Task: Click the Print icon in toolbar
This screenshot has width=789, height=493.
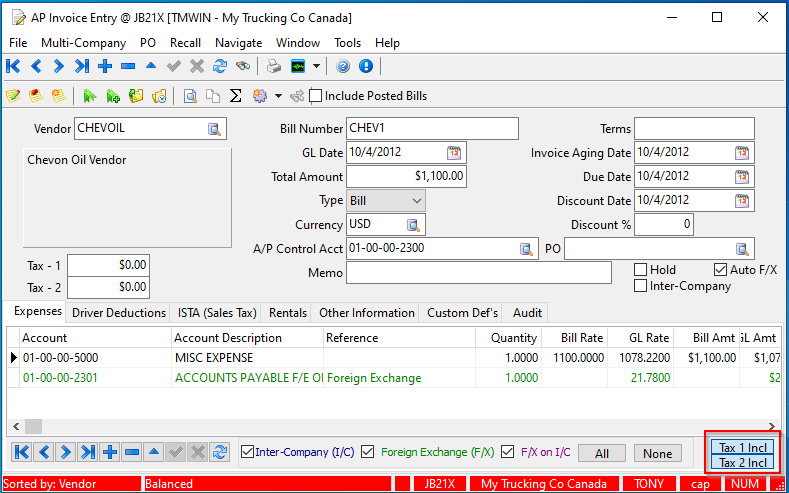Action: pos(273,67)
